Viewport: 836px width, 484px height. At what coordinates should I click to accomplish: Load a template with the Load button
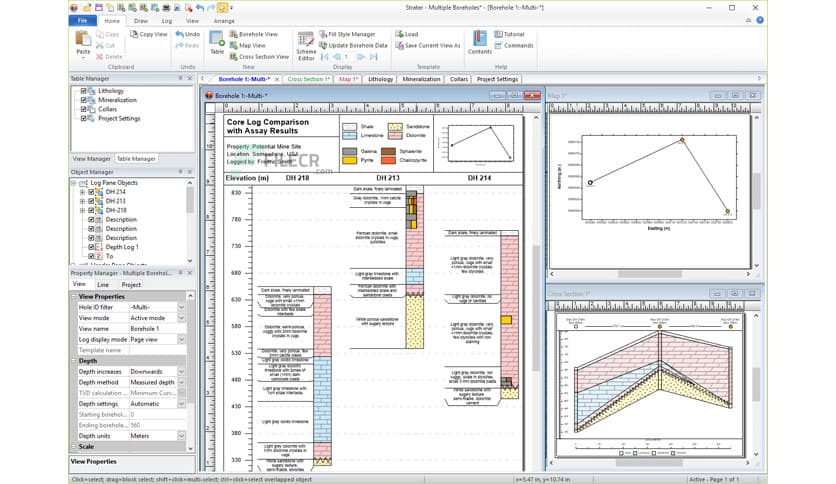[407, 34]
